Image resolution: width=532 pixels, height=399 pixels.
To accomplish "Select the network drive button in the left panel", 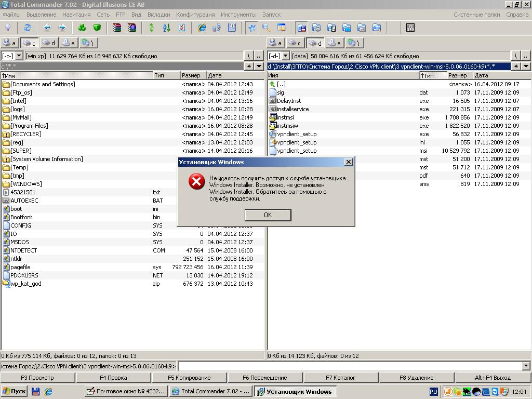I will [89, 43].
